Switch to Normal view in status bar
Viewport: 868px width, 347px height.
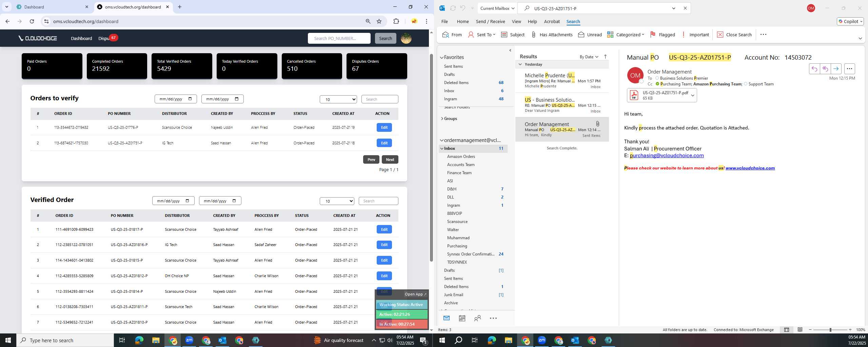pos(787,330)
